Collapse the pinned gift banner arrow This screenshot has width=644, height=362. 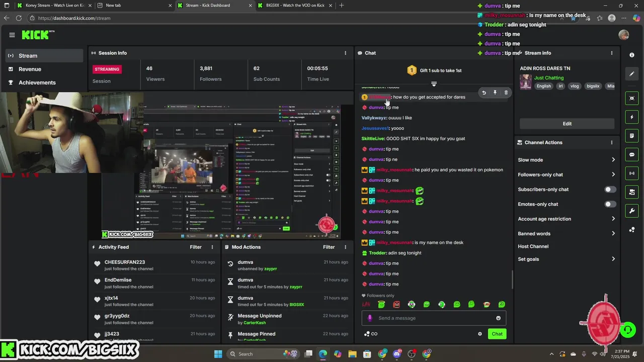click(434, 84)
